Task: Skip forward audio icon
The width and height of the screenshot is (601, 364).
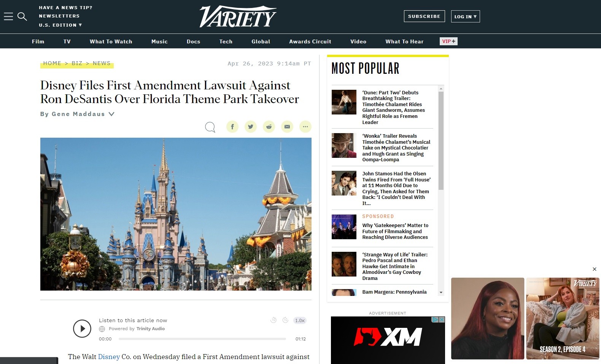Action: 285,320
